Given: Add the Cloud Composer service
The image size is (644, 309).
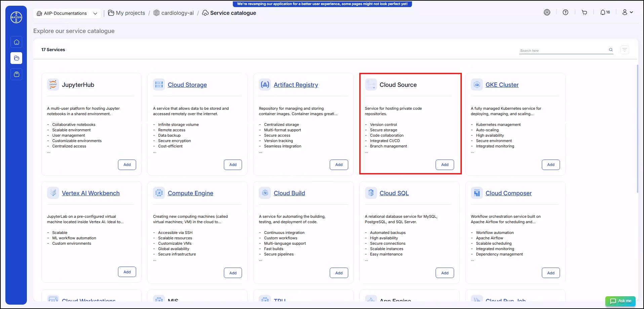Looking at the screenshot, I should click(x=551, y=273).
